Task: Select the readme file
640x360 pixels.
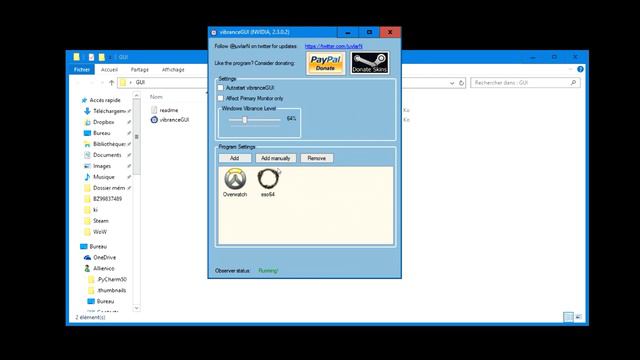Action: [164, 110]
